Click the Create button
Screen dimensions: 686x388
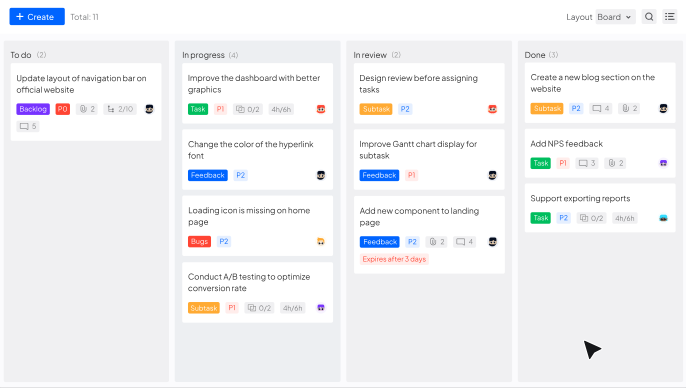pyautogui.click(x=37, y=17)
